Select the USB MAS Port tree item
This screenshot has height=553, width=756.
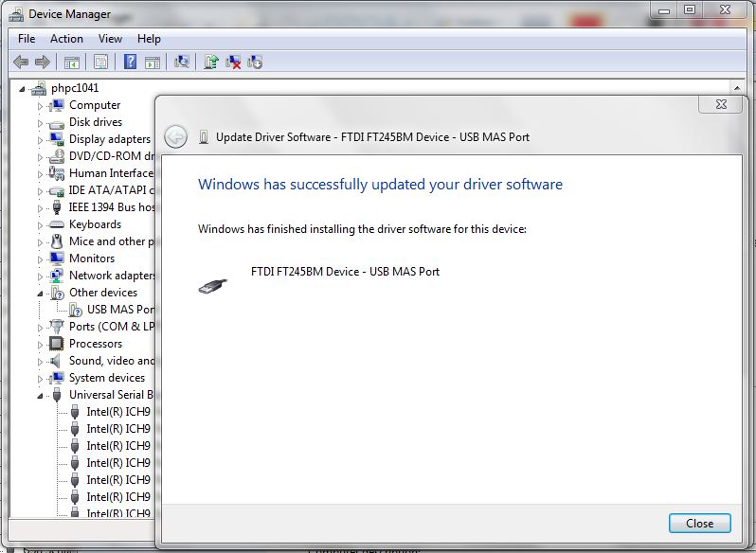(x=120, y=310)
